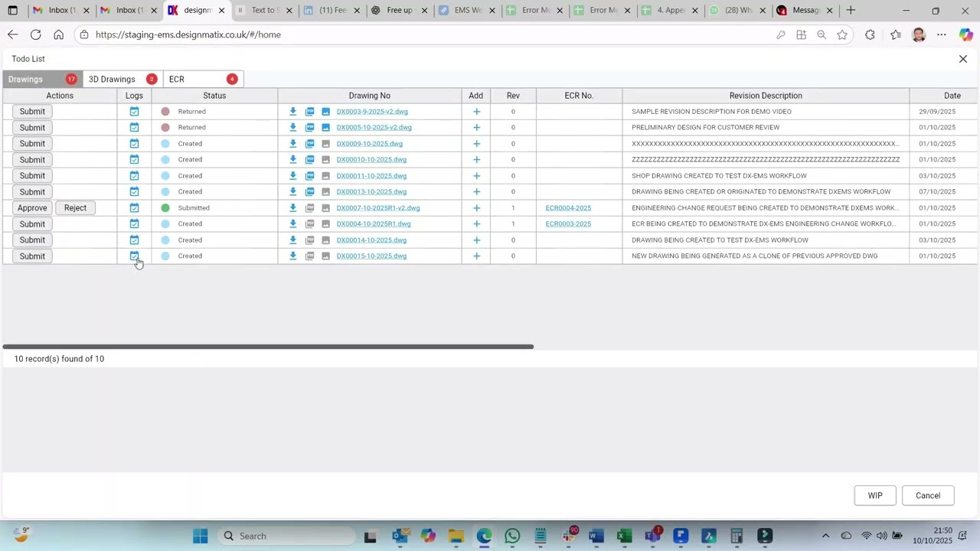The width and height of the screenshot is (980, 551).
Task: Click the WIP button
Action: pos(875,496)
